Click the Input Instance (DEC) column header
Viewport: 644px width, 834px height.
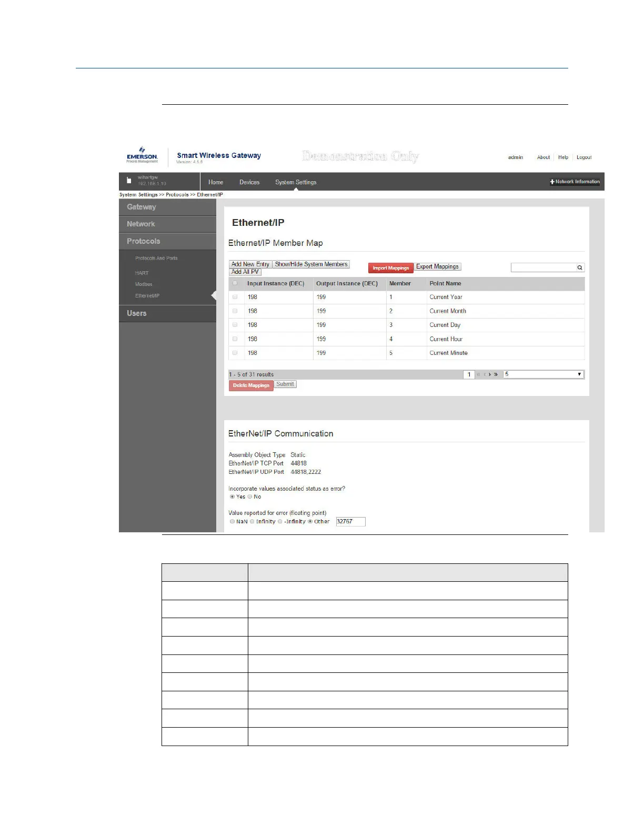[x=276, y=283]
